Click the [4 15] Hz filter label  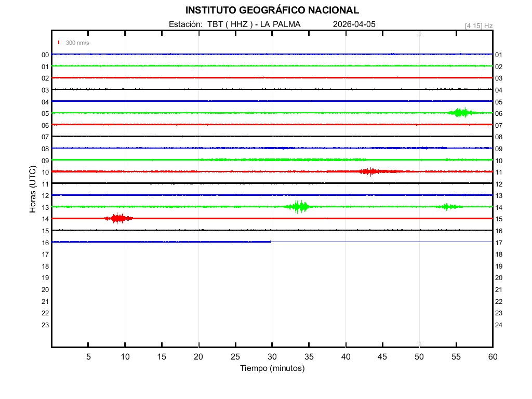[x=478, y=25]
